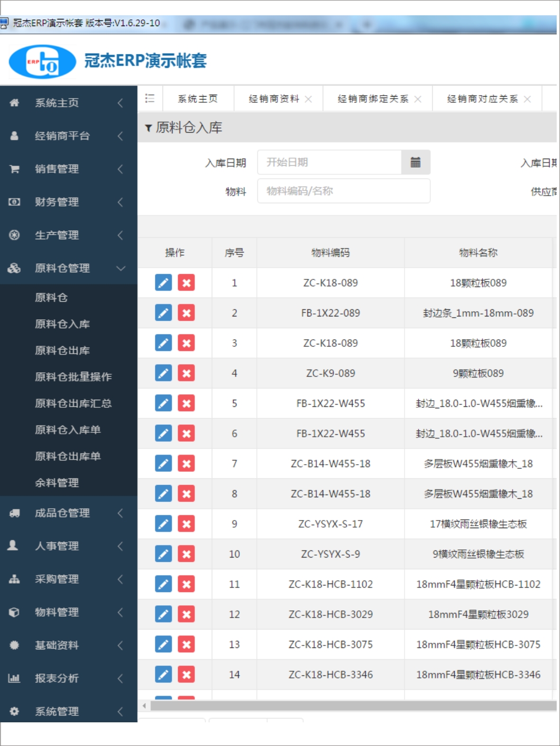Open 原料仓出库 in the sidebar submenu

pyautogui.click(x=62, y=351)
